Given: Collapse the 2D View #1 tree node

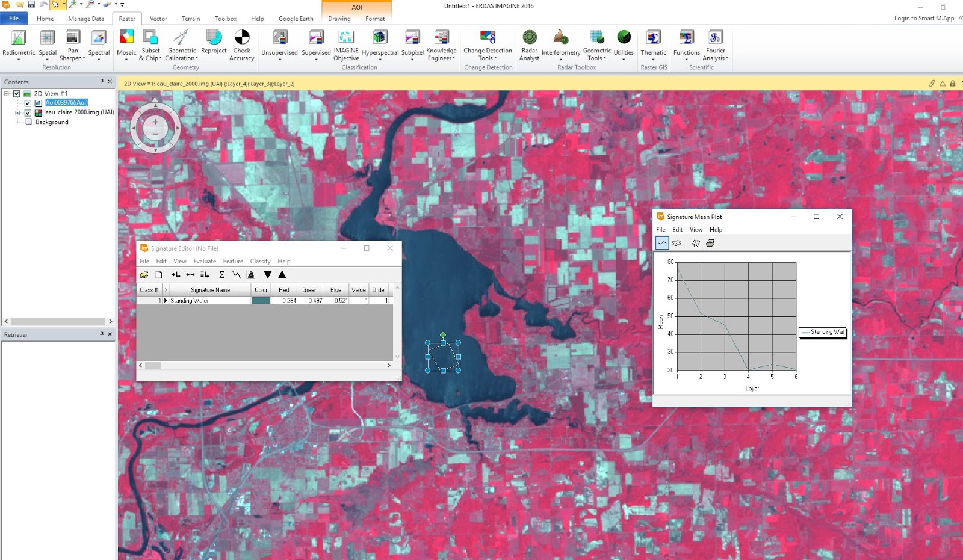Looking at the screenshot, I should click(x=7, y=94).
